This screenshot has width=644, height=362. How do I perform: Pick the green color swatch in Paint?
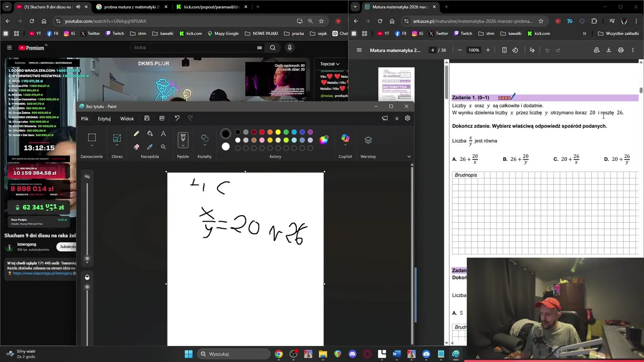(286, 132)
